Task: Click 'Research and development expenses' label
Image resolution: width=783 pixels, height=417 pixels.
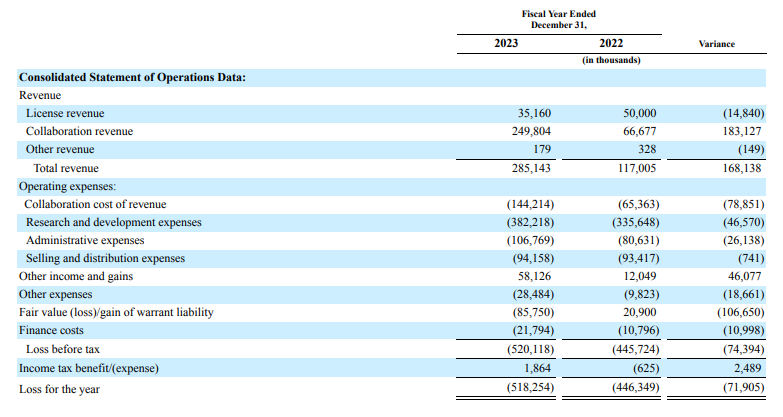Action: (114, 222)
